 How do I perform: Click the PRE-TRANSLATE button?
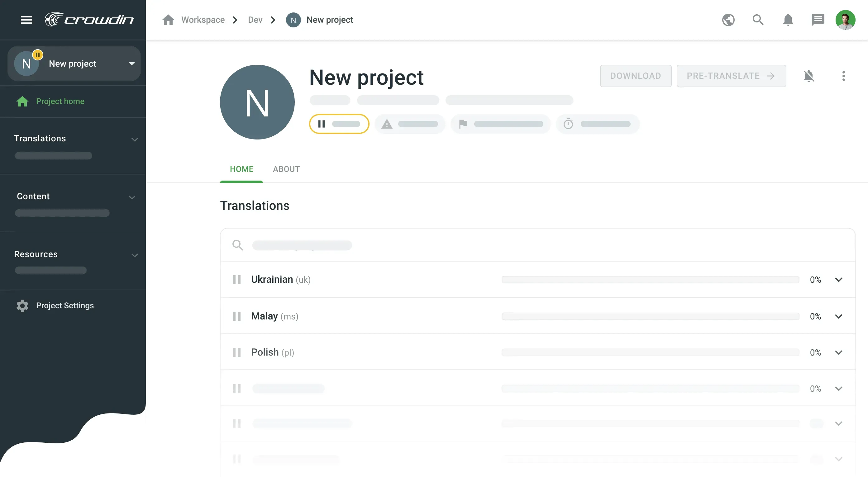pos(731,76)
